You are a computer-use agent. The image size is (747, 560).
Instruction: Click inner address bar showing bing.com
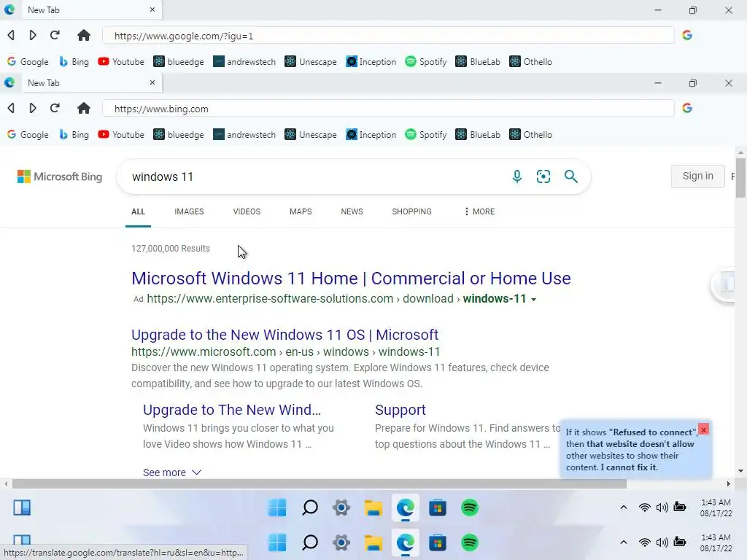pyautogui.click(x=388, y=109)
